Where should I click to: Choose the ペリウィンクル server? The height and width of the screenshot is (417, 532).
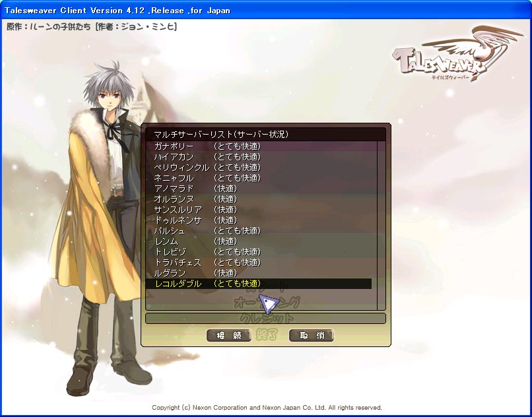point(259,168)
